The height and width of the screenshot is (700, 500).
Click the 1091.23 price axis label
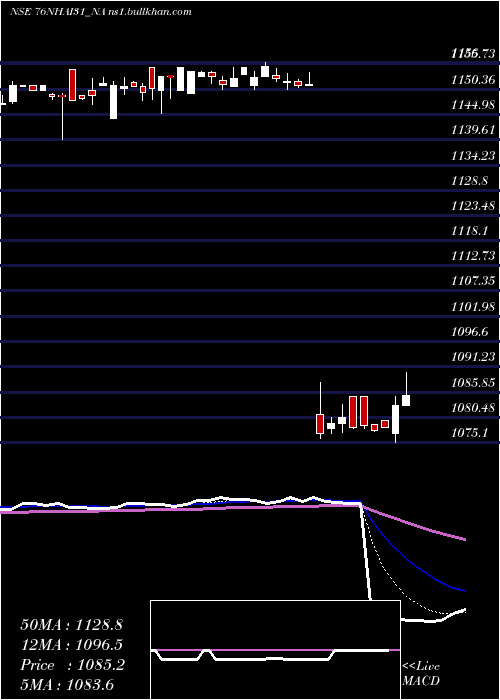(x=473, y=356)
